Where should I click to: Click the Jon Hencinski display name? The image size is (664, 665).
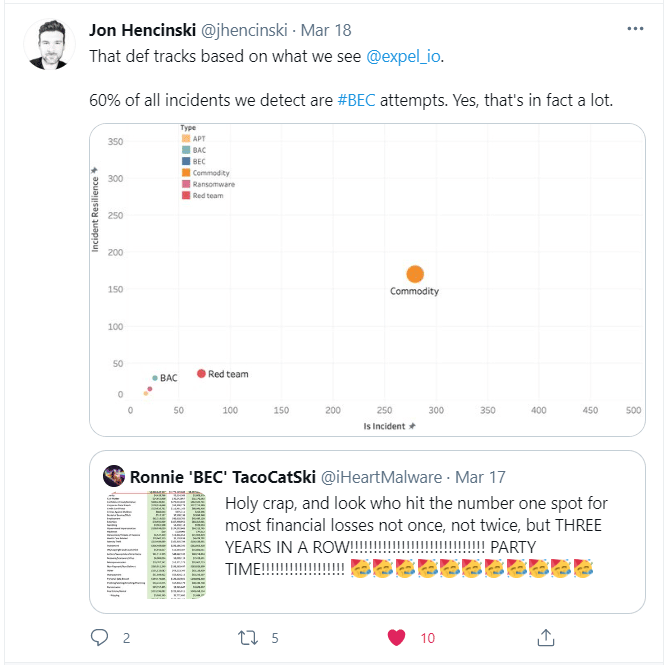click(144, 30)
